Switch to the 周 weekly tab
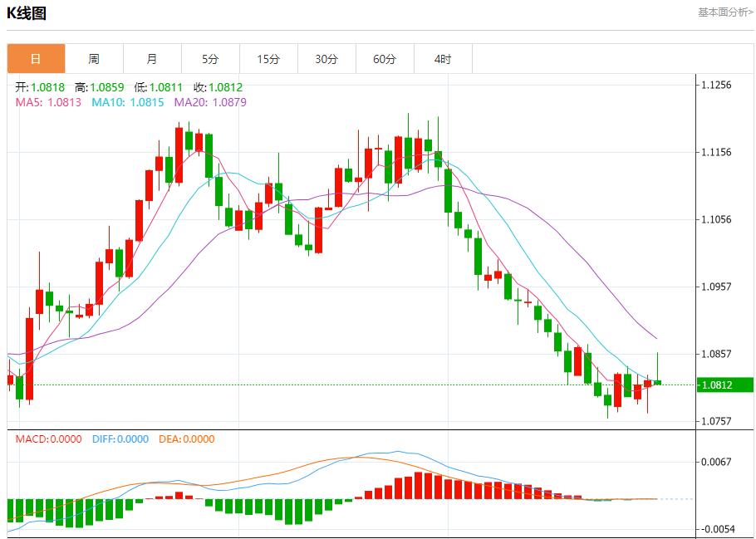Image resolution: width=756 pixels, height=539 pixels. coord(94,59)
